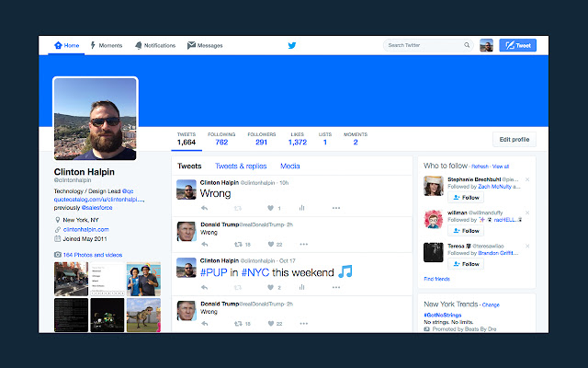Click in the Search Twitter field

tap(423, 45)
